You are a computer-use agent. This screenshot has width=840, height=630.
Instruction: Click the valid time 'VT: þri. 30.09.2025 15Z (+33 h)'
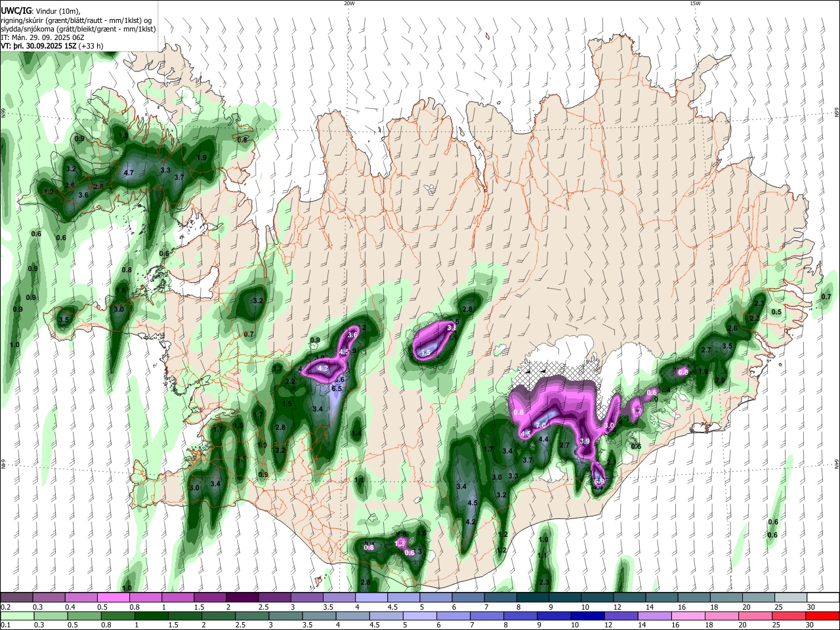point(53,46)
